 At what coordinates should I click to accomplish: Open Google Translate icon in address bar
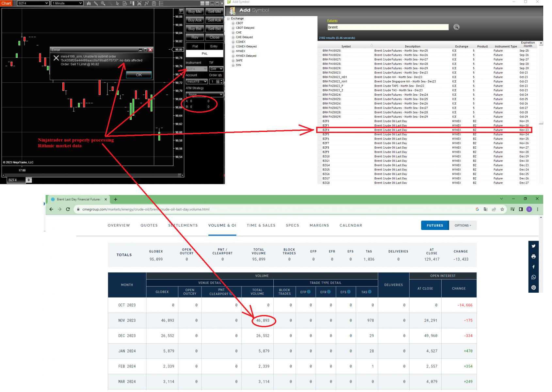click(x=485, y=209)
